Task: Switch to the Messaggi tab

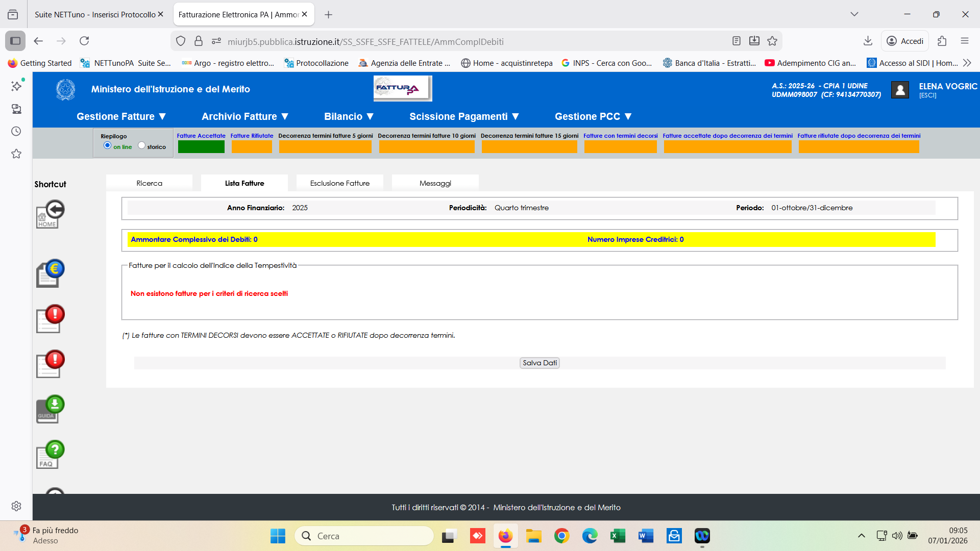Action: tap(435, 183)
